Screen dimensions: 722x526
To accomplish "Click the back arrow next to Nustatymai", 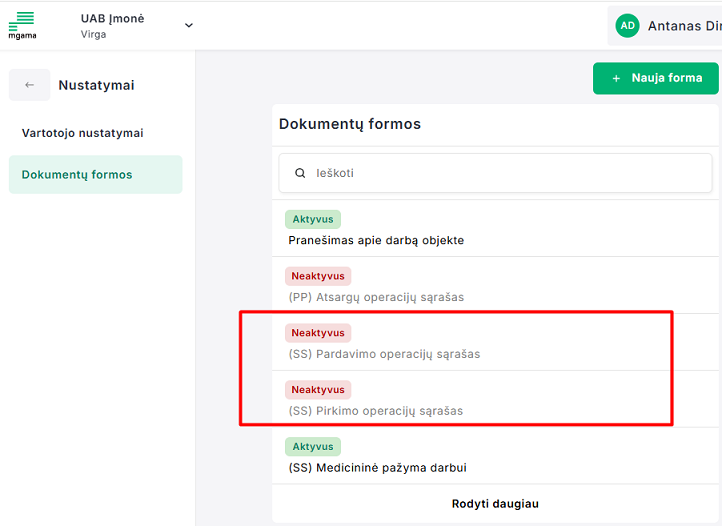I will point(29,85).
